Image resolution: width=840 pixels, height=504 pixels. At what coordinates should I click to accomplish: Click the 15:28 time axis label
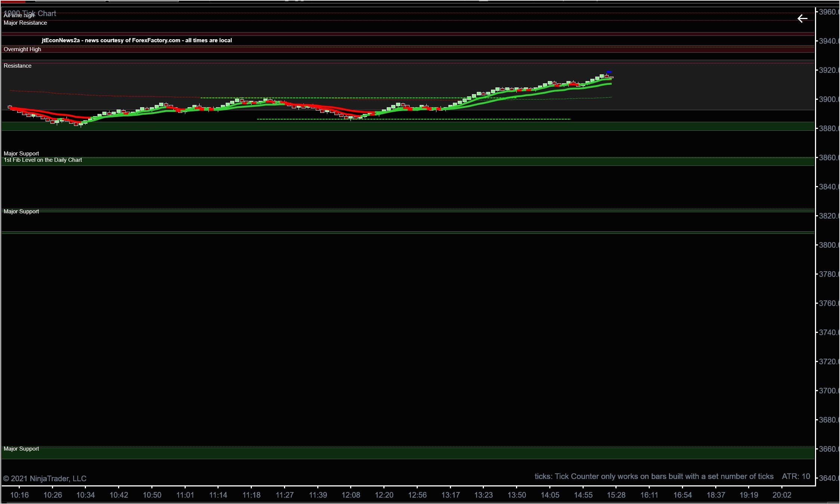(x=616, y=495)
